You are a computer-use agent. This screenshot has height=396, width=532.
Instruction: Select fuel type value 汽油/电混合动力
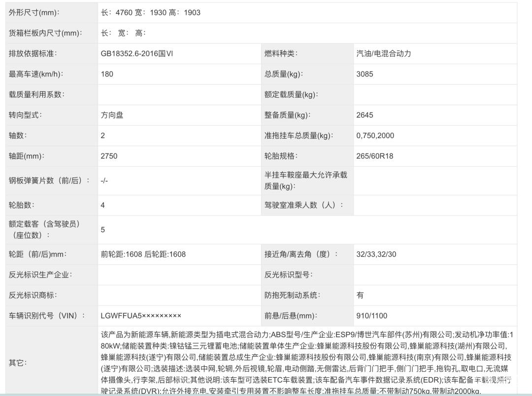(384, 53)
